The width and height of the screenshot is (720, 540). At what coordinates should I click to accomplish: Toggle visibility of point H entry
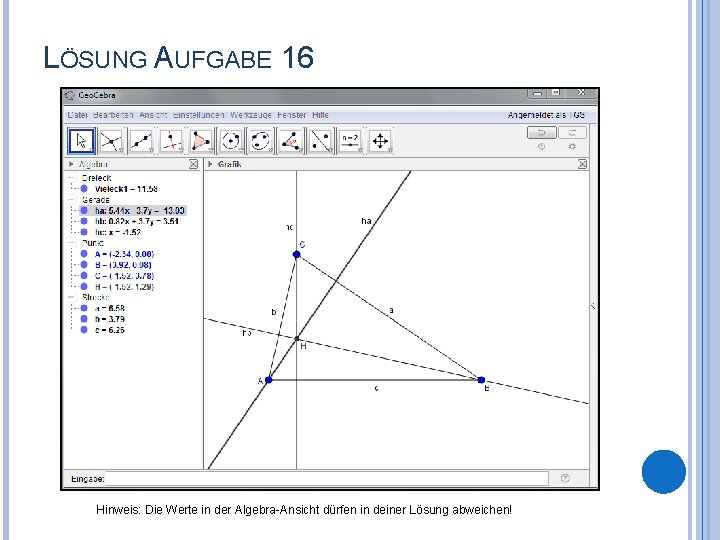[x=84, y=287]
